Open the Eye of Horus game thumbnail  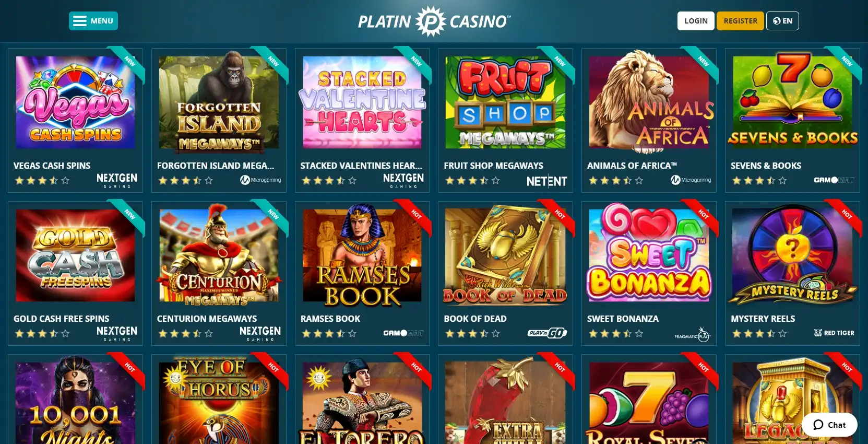pyautogui.click(x=219, y=401)
